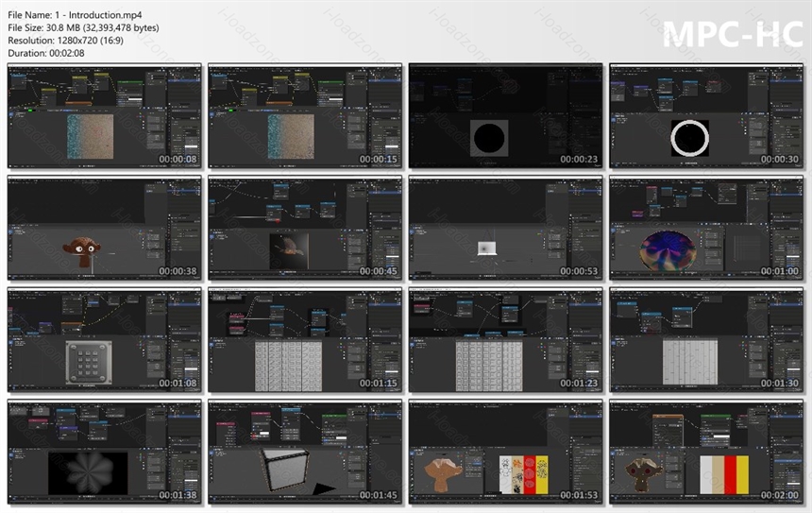Pick the monkey head frame at 00:00:38

click(105, 228)
